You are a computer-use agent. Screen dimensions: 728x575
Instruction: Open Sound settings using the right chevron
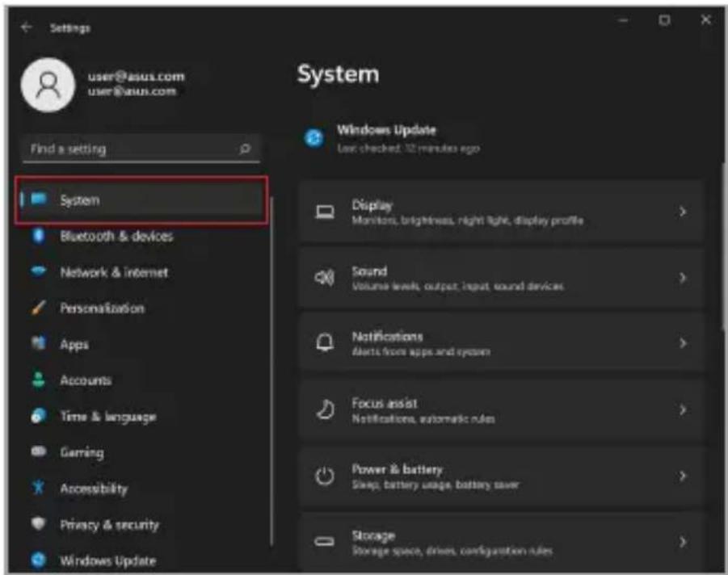point(683,278)
